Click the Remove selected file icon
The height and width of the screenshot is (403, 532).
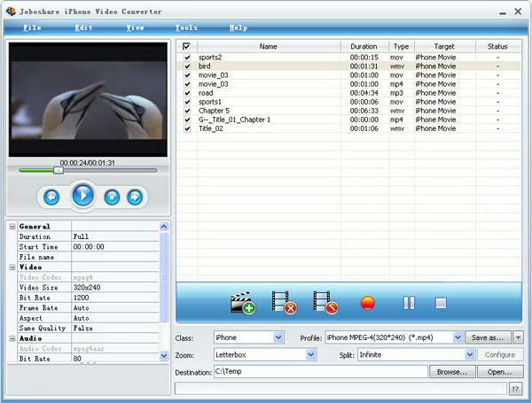tap(284, 304)
